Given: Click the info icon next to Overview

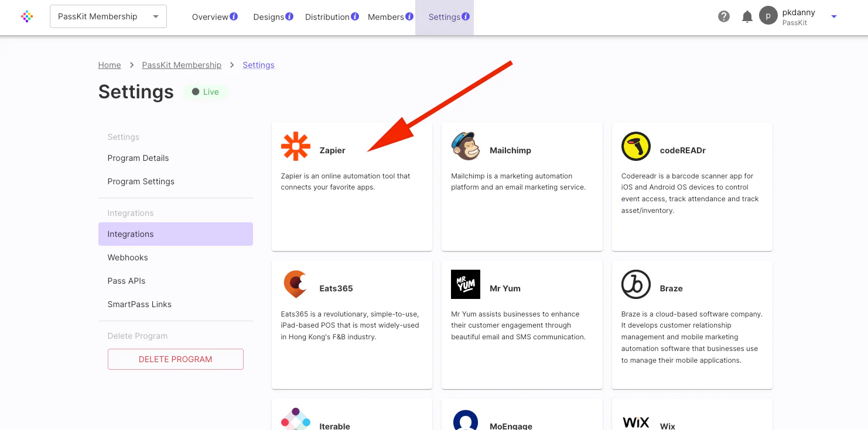Looking at the screenshot, I should 234,16.
